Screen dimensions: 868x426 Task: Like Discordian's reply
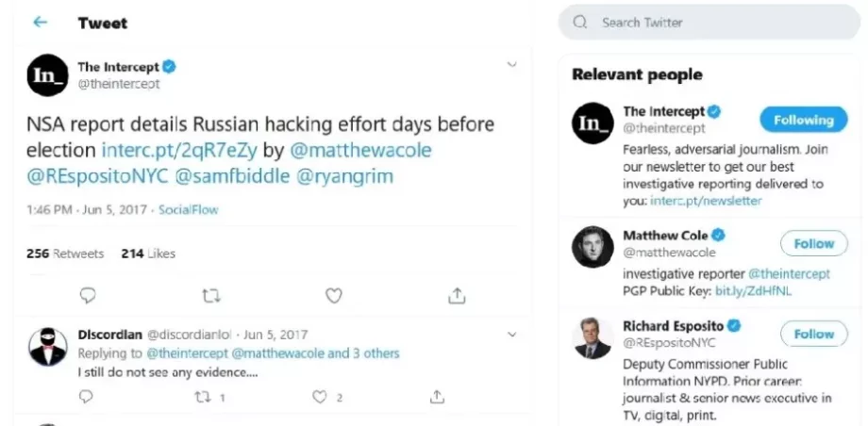pos(319,397)
